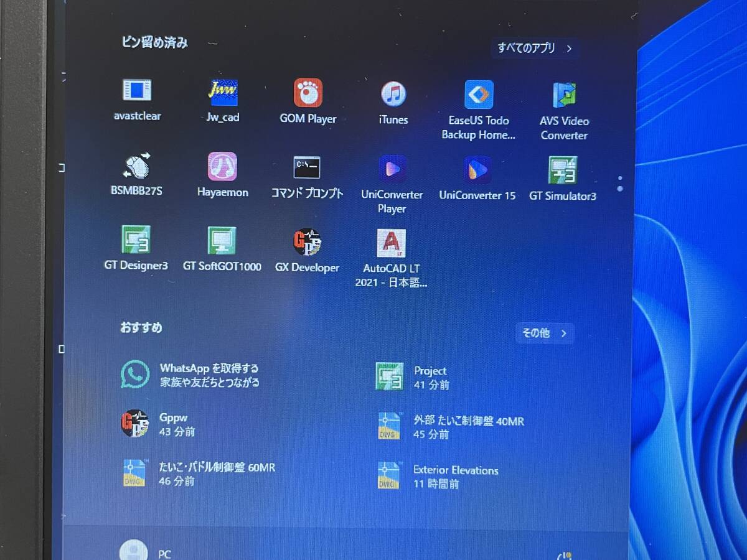The height and width of the screenshot is (560, 747).
Task: Click the power button icon
Action: (x=564, y=556)
